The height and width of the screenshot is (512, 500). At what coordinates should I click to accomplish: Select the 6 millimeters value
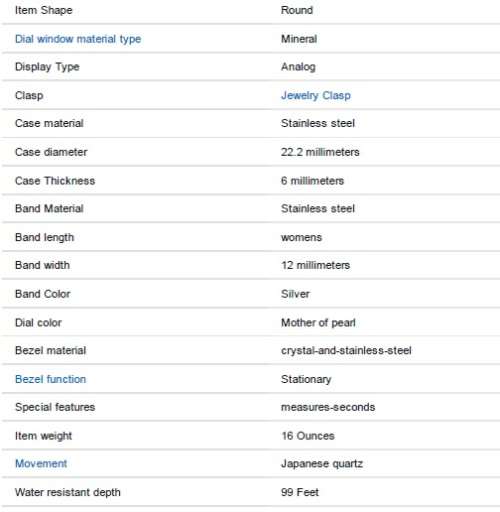(x=312, y=181)
